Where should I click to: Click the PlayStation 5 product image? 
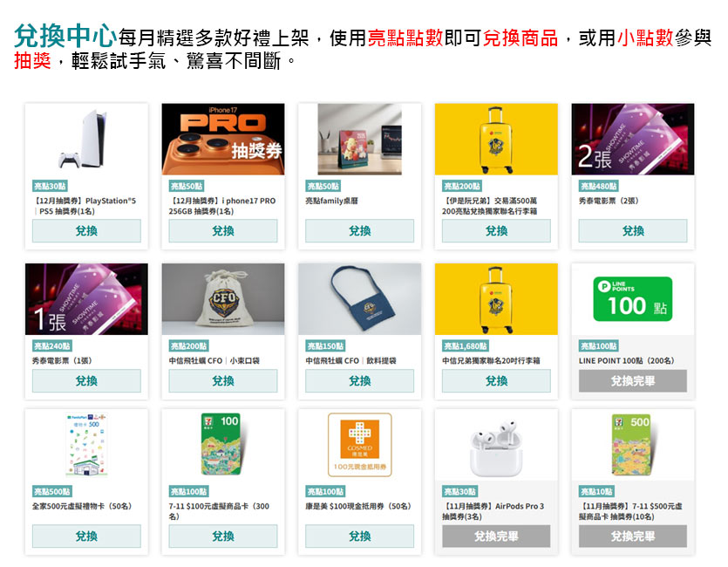coord(86,140)
